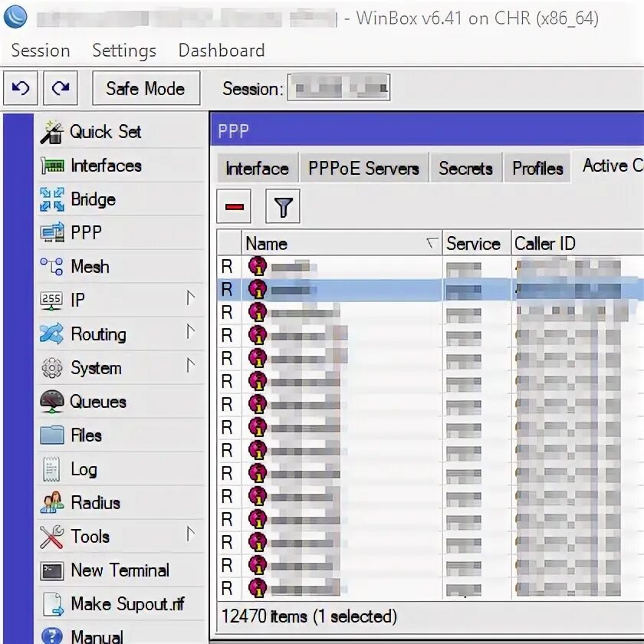Open Interfaces from sidebar
Image resolution: width=644 pixels, height=644 pixels.
(120, 166)
